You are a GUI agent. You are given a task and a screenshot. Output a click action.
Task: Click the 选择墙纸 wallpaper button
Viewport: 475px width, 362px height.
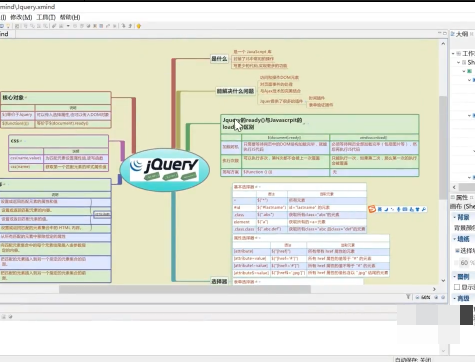pyautogui.click(x=465, y=251)
